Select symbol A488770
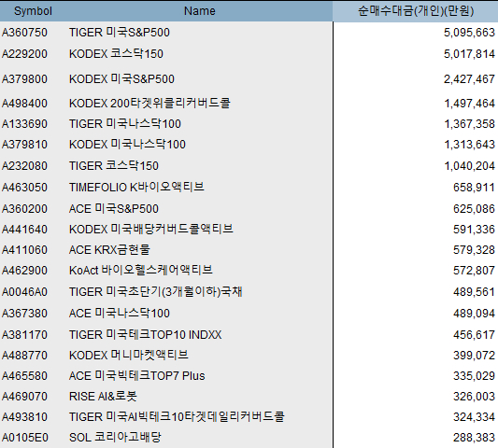This screenshot has width=498, height=448. pos(24,356)
